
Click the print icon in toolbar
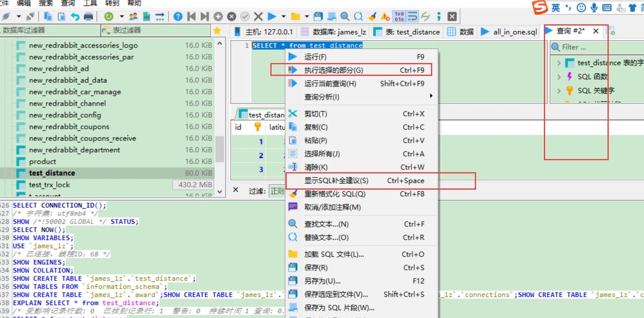tap(89, 17)
